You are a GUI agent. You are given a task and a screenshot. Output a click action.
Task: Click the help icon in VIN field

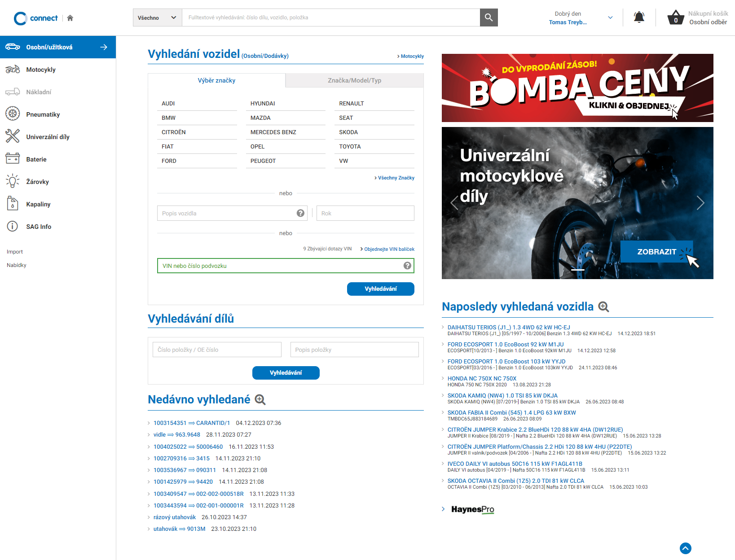[407, 266]
